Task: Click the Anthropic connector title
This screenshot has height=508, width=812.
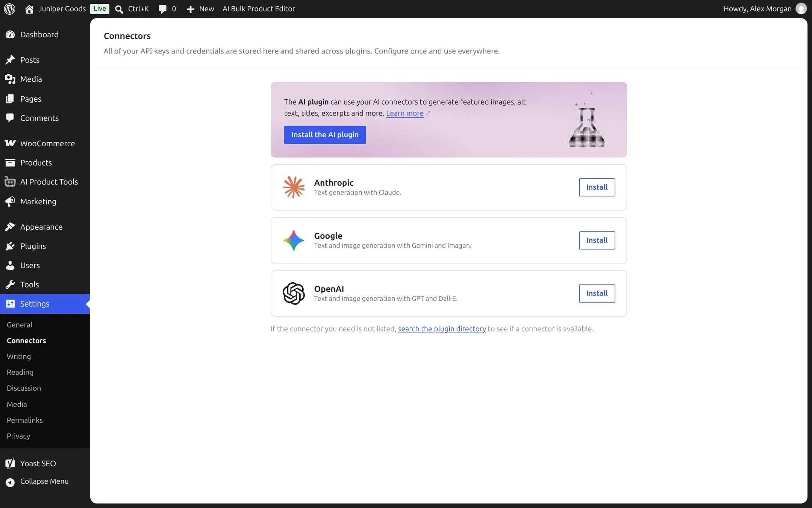Action: click(334, 183)
